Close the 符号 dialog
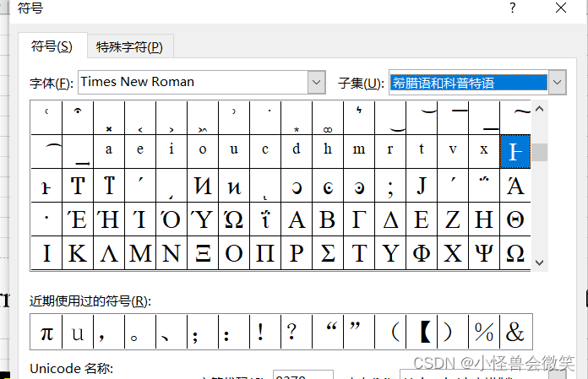Screen dimensions: 588x379 tap(561, 8)
